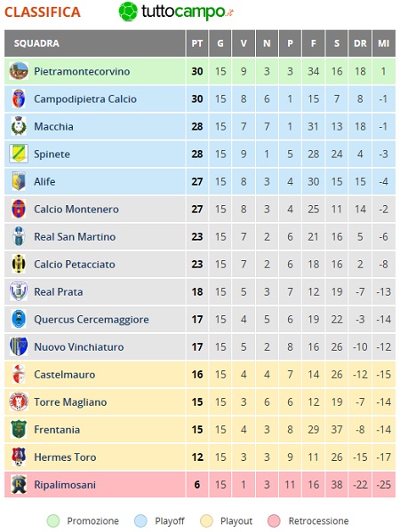The width and height of the screenshot is (400, 532).
Task: Click the tuttocampo green soccer ball logo
Action: (x=128, y=12)
